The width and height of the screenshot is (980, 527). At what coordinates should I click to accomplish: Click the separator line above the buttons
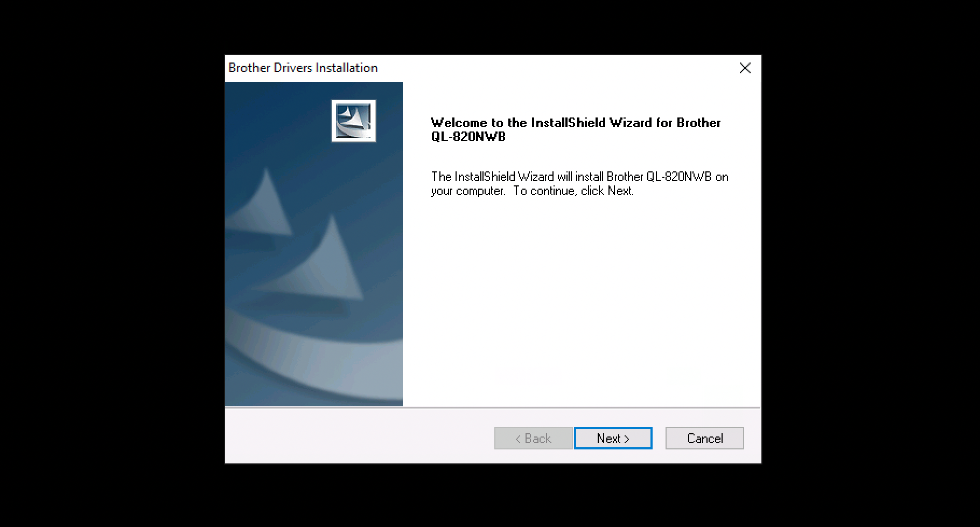point(493,408)
